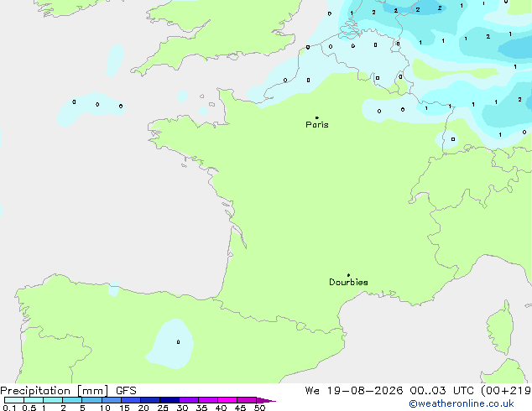Click the legend scale label 50
This screenshot has height=411, width=532.
point(259,408)
